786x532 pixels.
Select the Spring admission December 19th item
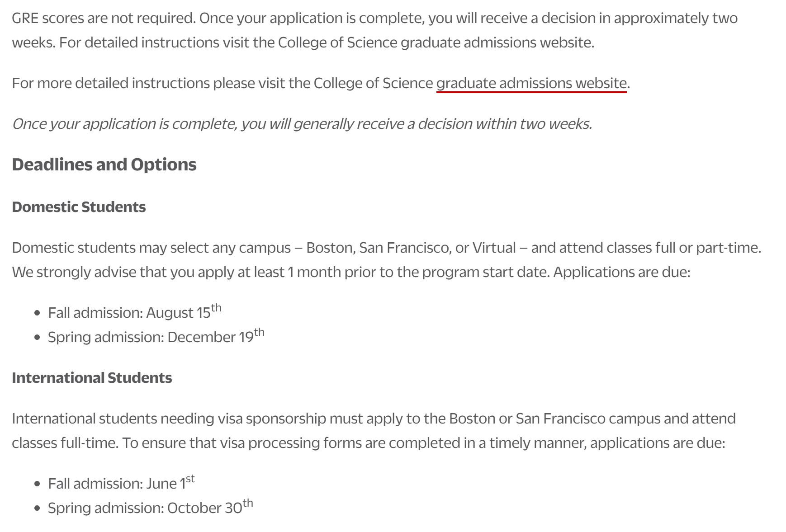click(x=156, y=337)
